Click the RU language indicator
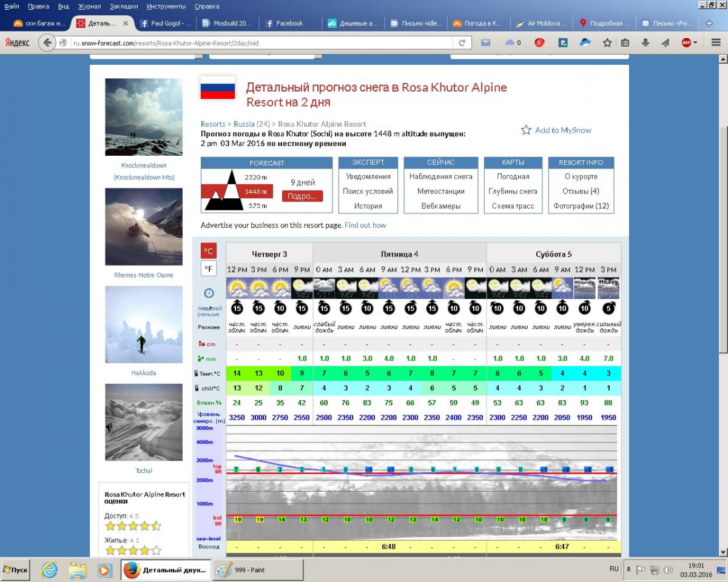The image size is (728, 582). tap(614, 569)
